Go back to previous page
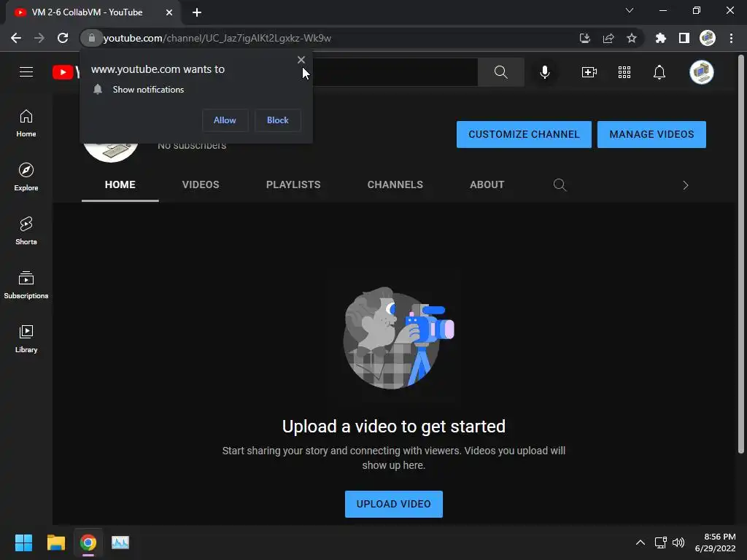The height and width of the screenshot is (560, 747). [x=16, y=38]
